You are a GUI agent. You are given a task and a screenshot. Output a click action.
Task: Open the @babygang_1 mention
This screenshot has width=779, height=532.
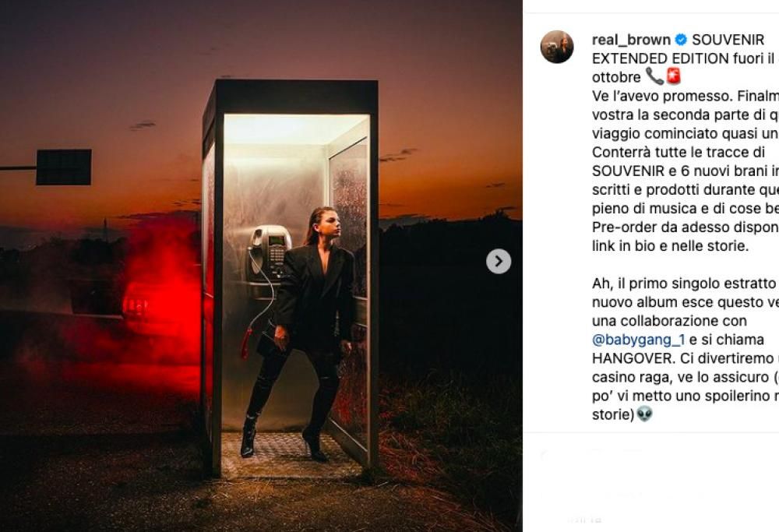(x=639, y=340)
